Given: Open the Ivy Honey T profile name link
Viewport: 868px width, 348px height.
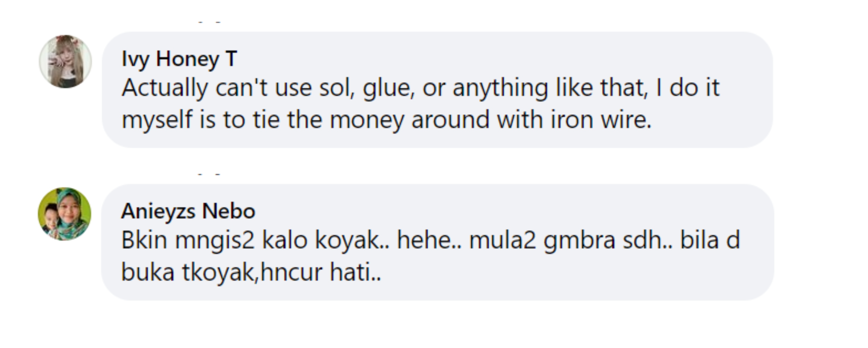Looking at the screenshot, I should 179,58.
